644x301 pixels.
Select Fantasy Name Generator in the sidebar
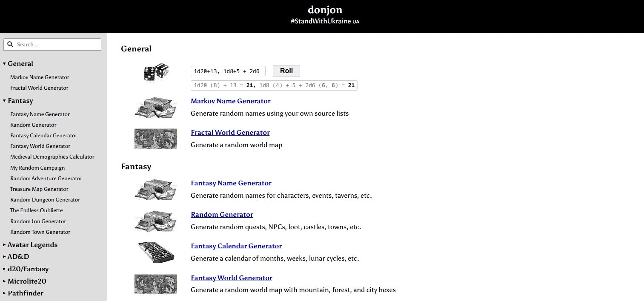(x=40, y=114)
